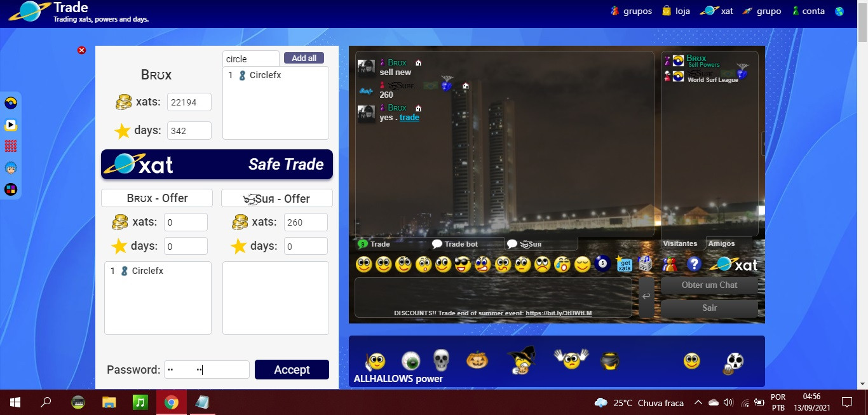This screenshot has height=415, width=868.
Task: Click the 'get xats' star icon
Action: coord(625,263)
